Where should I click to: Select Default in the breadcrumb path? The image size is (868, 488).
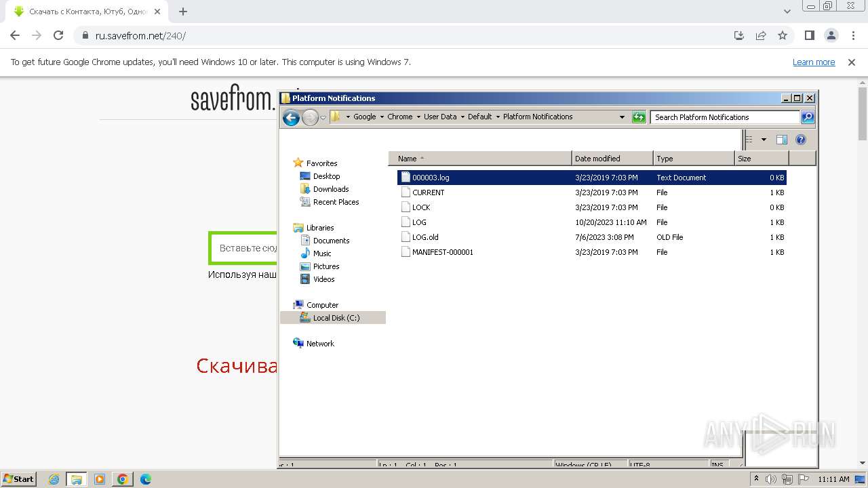(x=479, y=117)
